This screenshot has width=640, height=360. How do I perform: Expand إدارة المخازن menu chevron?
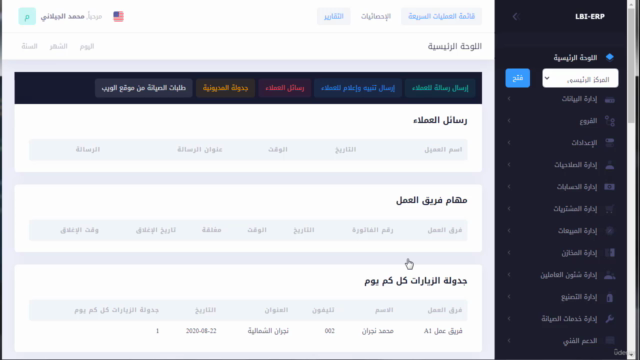pyautogui.click(x=509, y=253)
